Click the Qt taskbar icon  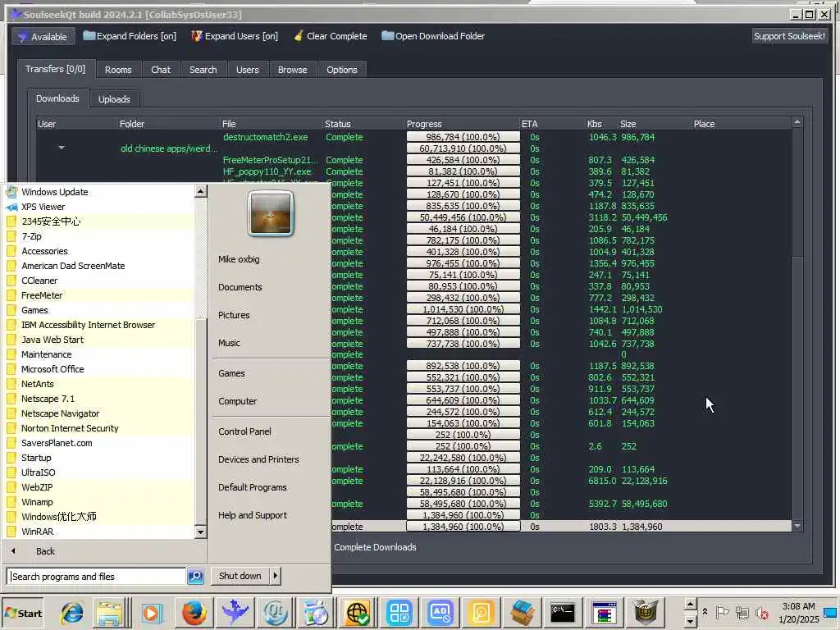(x=276, y=612)
